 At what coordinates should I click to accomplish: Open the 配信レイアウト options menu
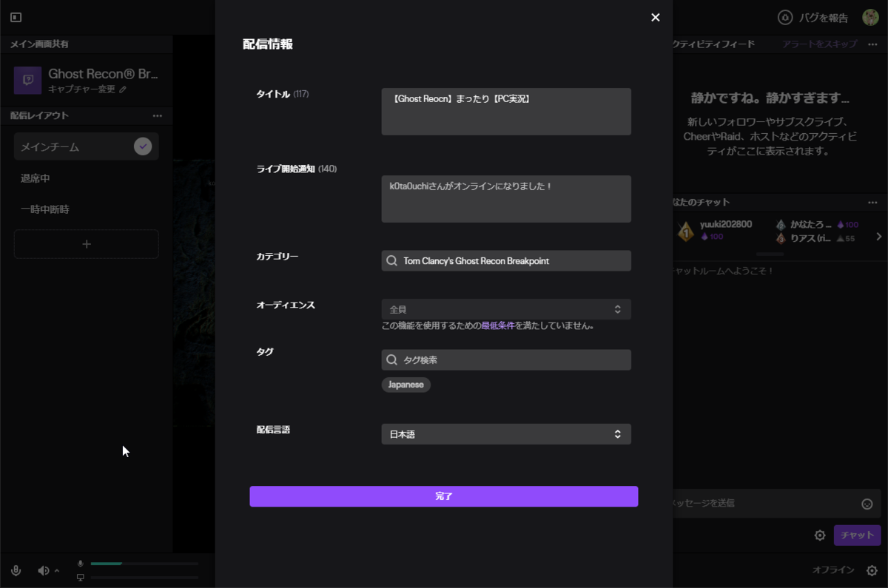(x=157, y=116)
